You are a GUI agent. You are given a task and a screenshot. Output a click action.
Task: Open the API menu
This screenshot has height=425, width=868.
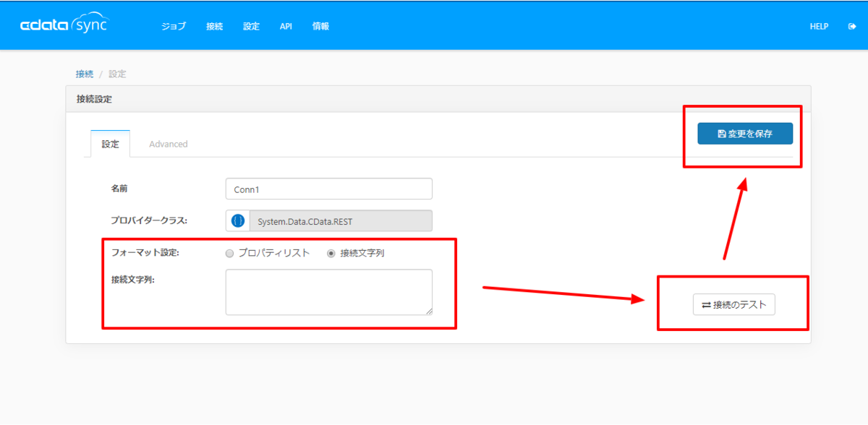(286, 26)
